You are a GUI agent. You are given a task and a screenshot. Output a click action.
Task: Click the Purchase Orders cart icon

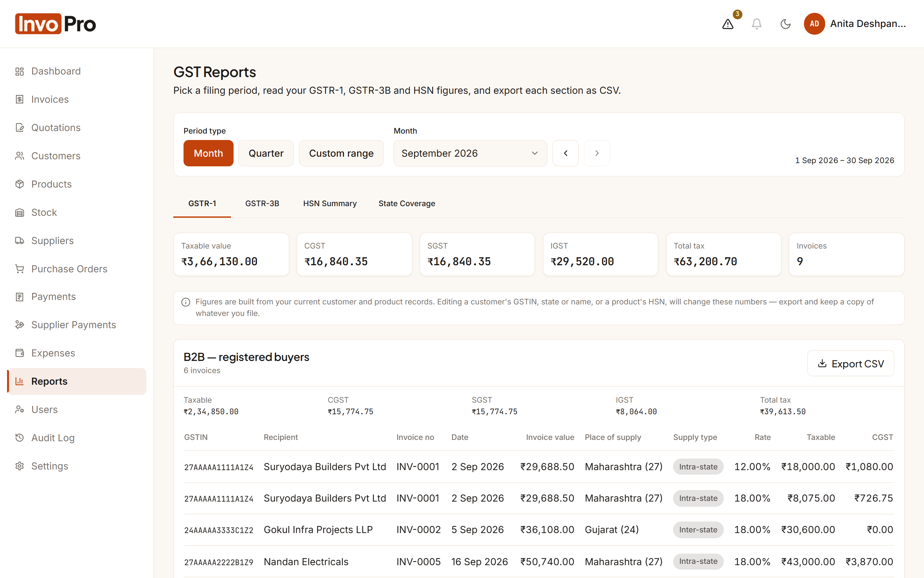[x=20, y=269]
